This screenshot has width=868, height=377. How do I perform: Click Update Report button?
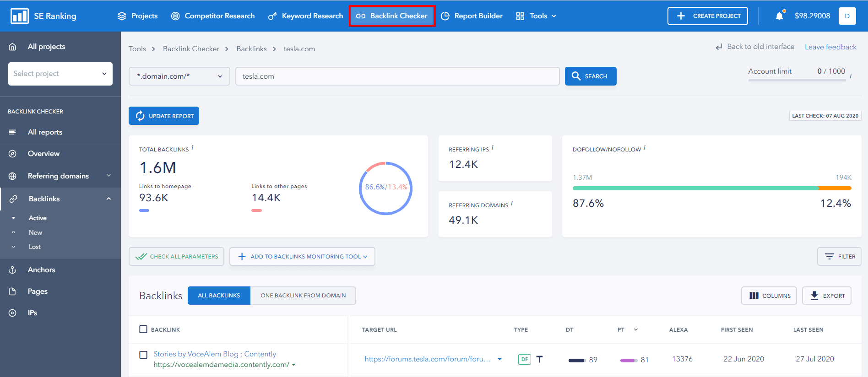click(x=164, y=116)
